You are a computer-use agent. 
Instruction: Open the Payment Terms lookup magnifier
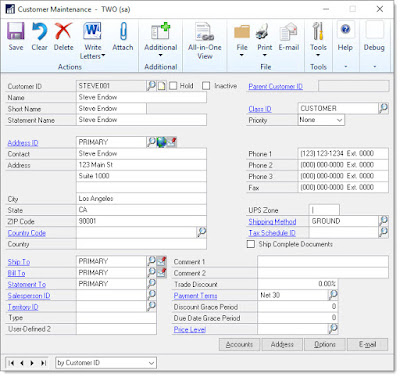coord(333,295)
